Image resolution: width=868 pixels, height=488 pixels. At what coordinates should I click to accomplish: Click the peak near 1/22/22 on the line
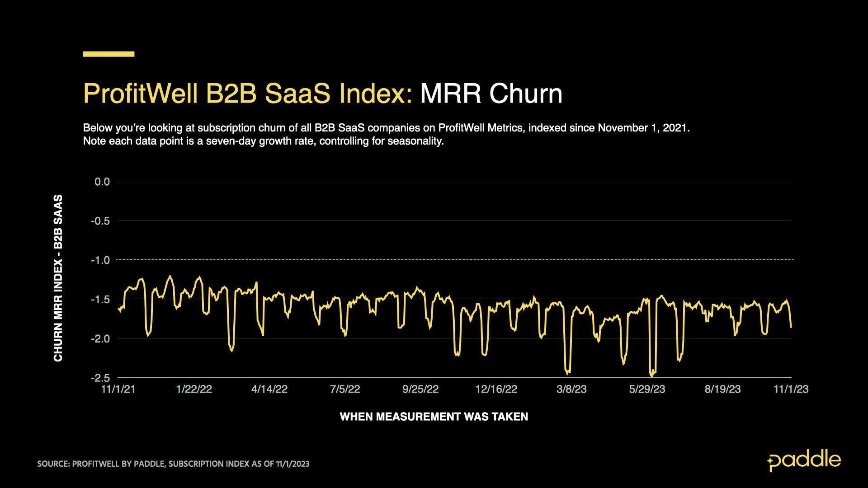pos(199,277)
